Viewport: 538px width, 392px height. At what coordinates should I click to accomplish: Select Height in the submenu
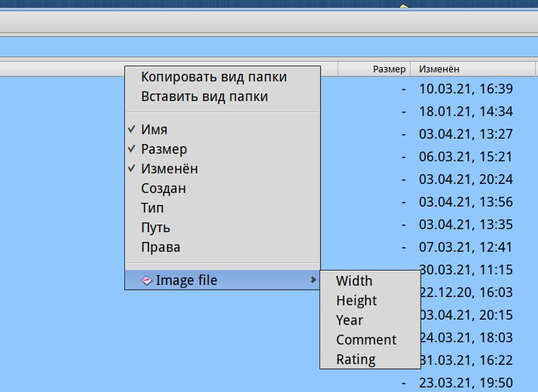[370, 300]
